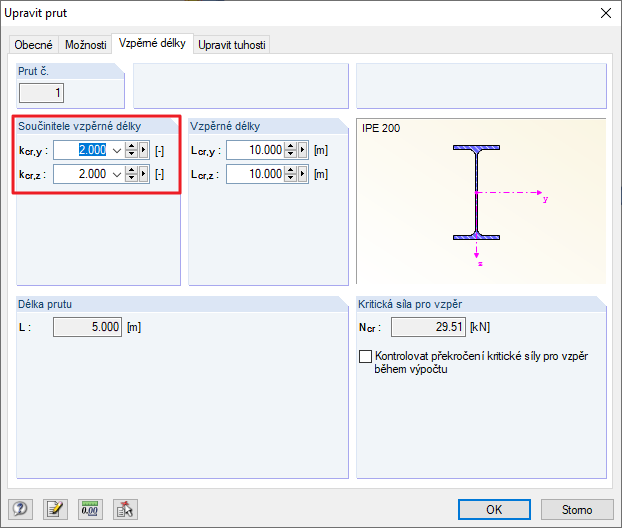Viewport: 622px width, 528px height.
Task: Open the Upravit tuhosti tab
Action: click(232, 45)
